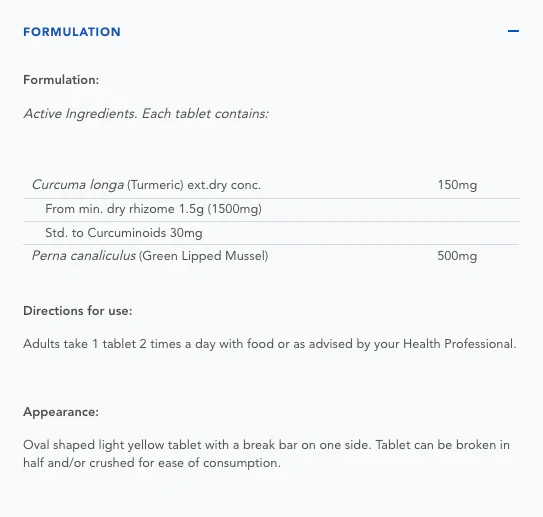Click the 'Tablet can be broken in' phrase

(443, 445)
